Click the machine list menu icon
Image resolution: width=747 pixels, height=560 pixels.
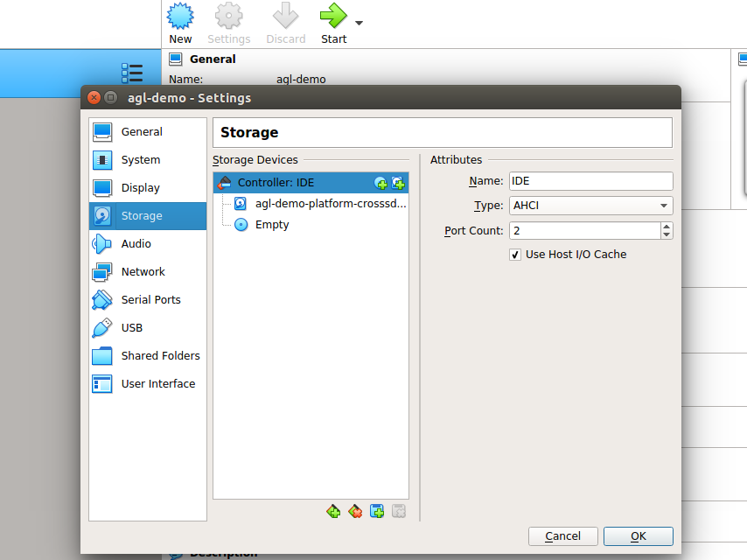(x=132, y=73)
